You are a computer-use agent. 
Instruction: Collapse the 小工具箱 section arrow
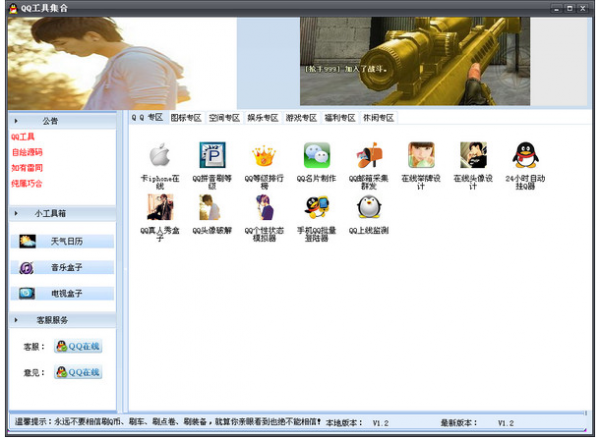(x=16, y=213)
